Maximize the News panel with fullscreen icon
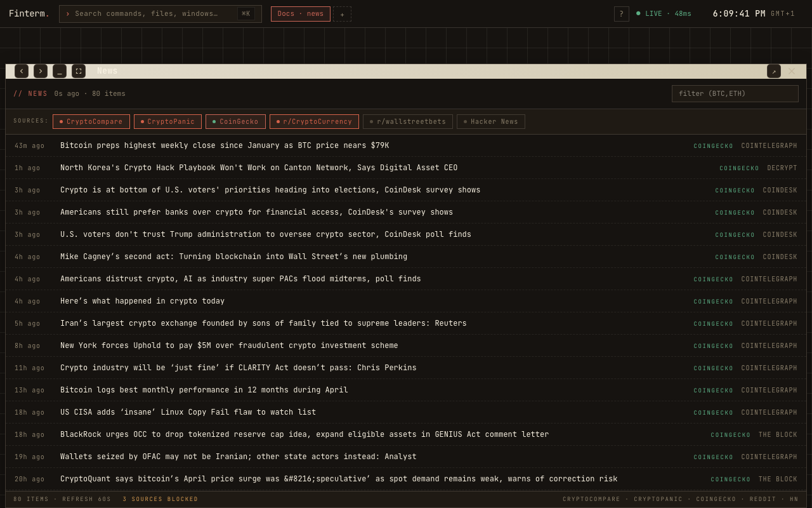The width and height of the screenshot is (812, 508). [x=79, y=71]
